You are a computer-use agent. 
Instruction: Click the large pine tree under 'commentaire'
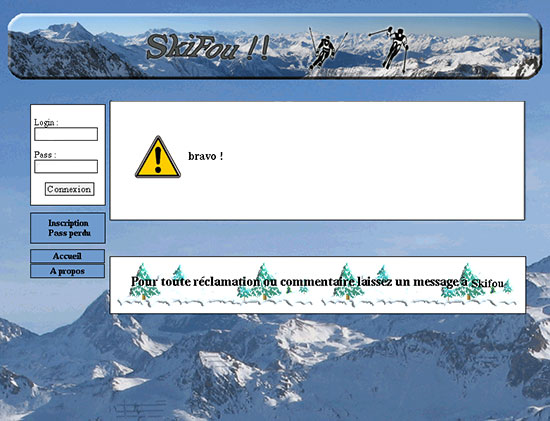pos(348,282)
